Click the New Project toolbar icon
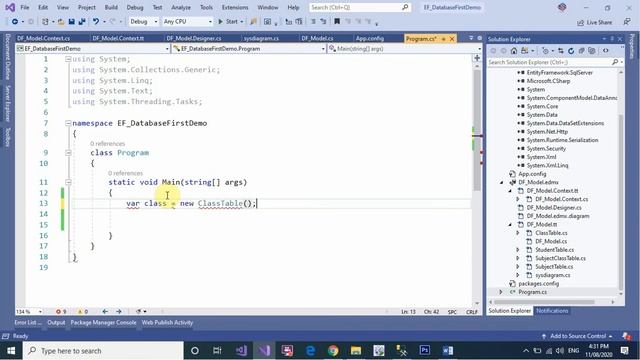This screenshot has width=640, height=360. click(45, 22)
